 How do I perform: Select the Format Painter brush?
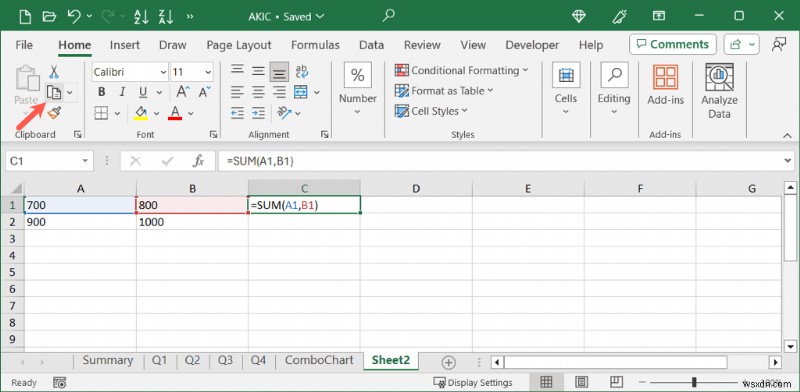(54, 112)
